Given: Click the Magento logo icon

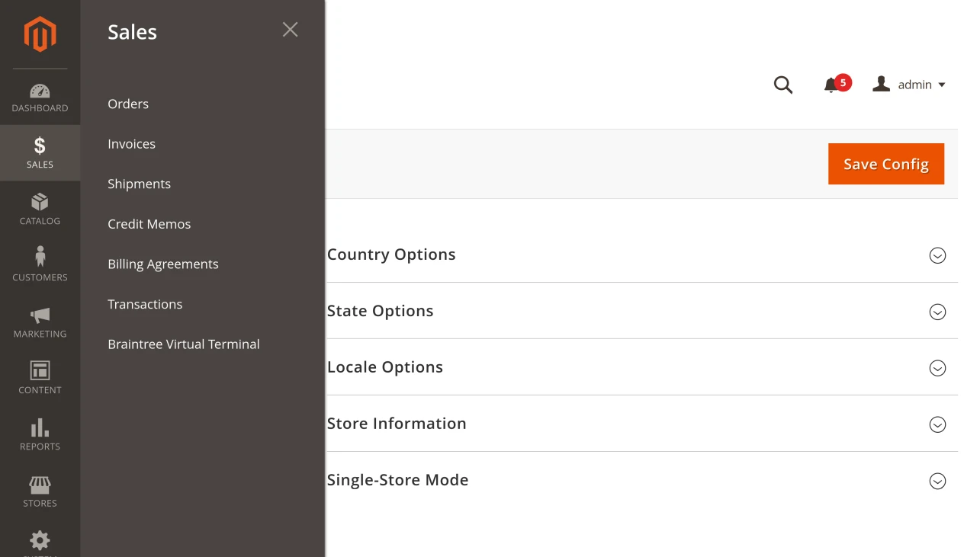Looking at the screenshot, I should click(40, 34).
